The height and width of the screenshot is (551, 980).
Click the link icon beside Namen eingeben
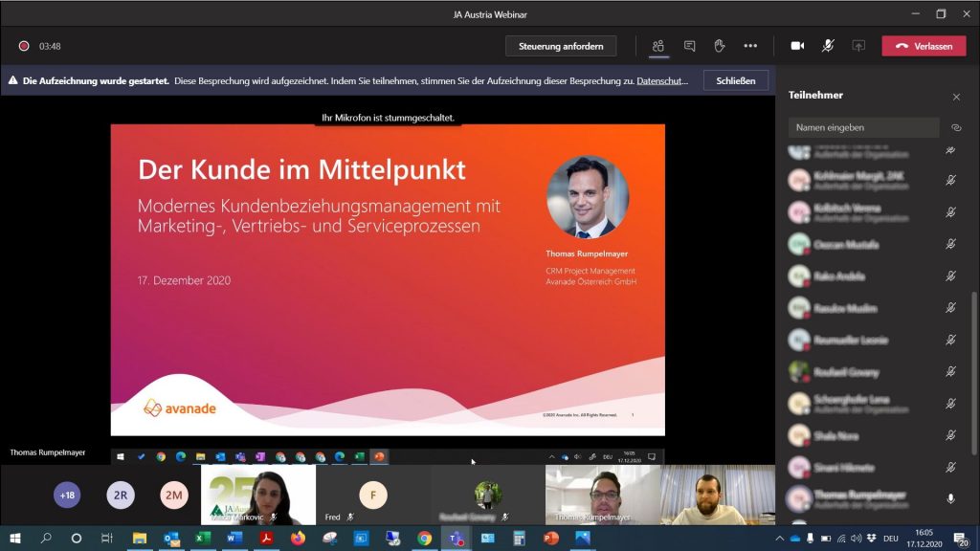click(956, 127)
